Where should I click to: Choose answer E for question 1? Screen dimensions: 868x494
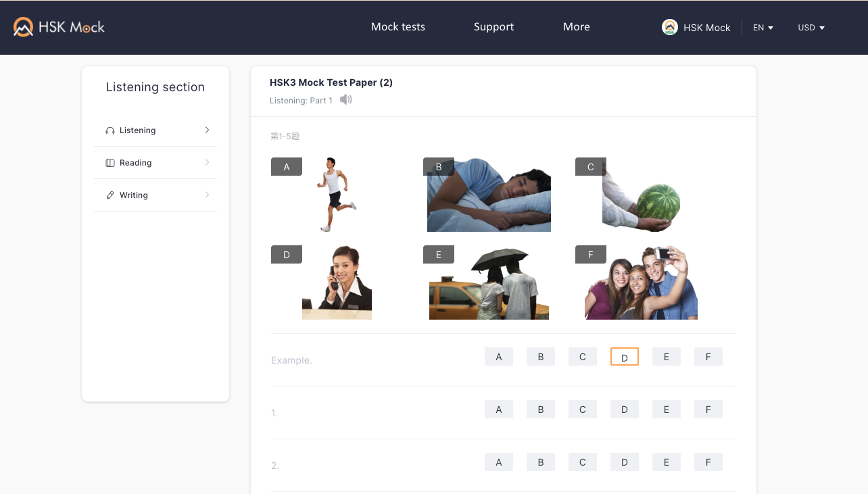tap(667, 410)
